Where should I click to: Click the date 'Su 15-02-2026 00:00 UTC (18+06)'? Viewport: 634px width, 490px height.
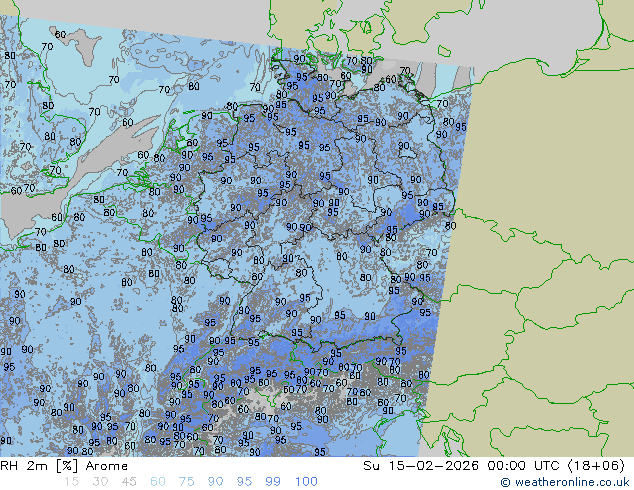pos(494,466)
